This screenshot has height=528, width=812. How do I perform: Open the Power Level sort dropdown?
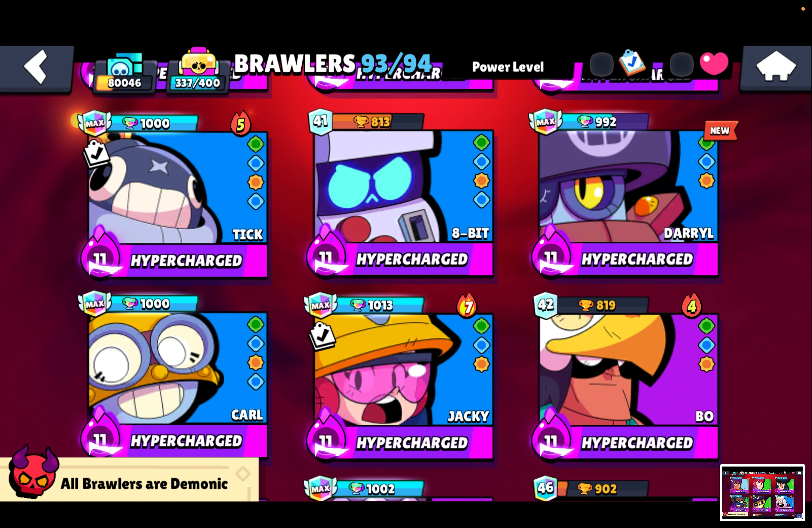point(508,67)
